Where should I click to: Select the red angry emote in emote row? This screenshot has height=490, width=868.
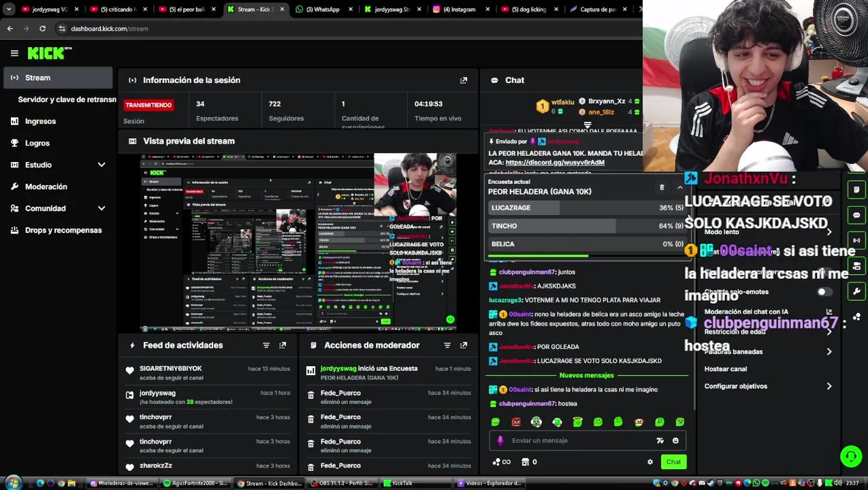click(x=516, y=422)
